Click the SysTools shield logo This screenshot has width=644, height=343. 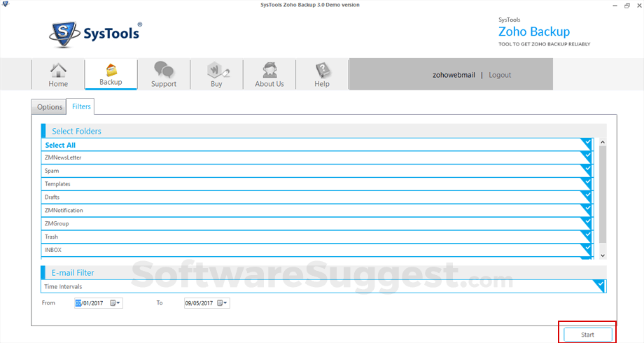pos(64,34)
